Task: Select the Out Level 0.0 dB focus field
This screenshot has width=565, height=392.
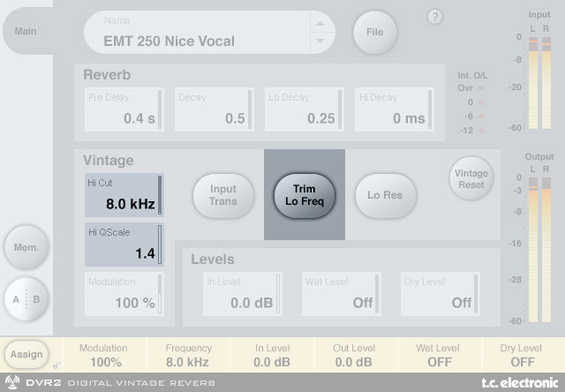Action: click(x=354, y=355)
